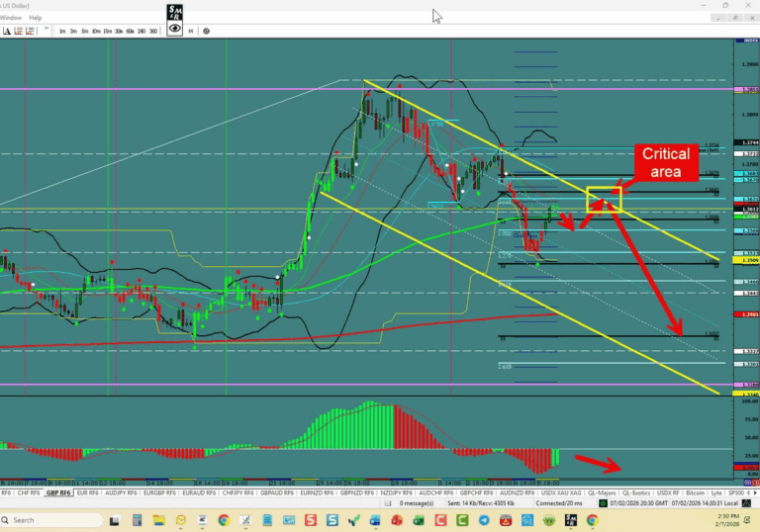
Task: Select the GBP RF6 chart tab
Action: [58, 492]
